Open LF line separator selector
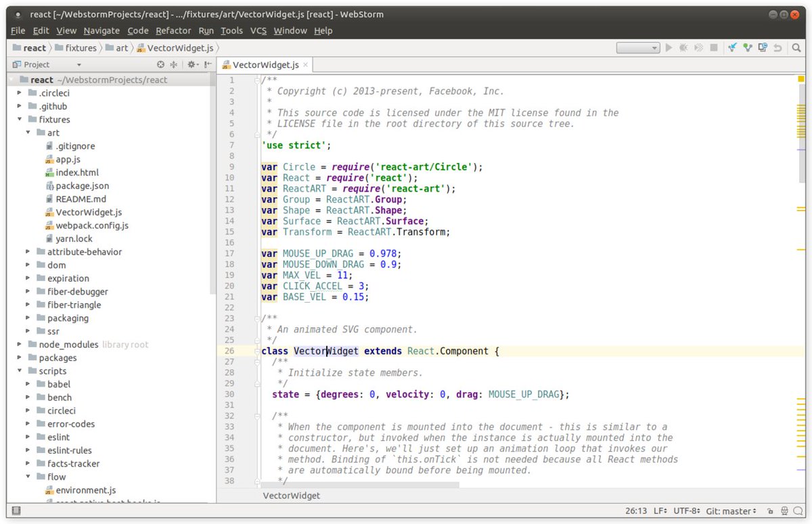Image resolution: width=812 pixels, height=524 pixels. [660, 511]
